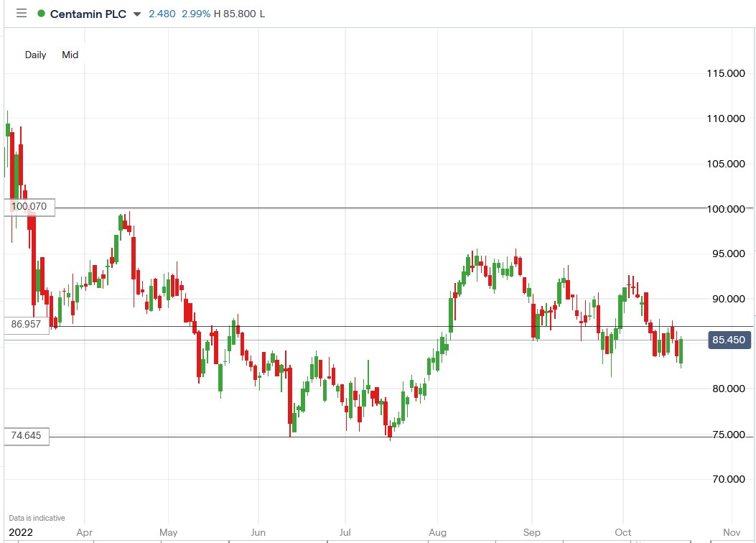Click the Nov label on time axis
Screen dimensions: 756x543
pos(731,533)
